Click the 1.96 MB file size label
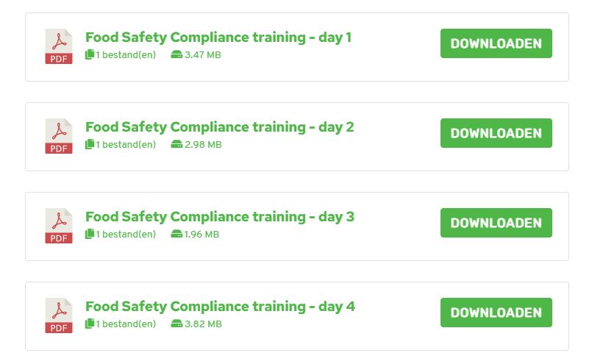Screen dimensions: 592x364 202,234
